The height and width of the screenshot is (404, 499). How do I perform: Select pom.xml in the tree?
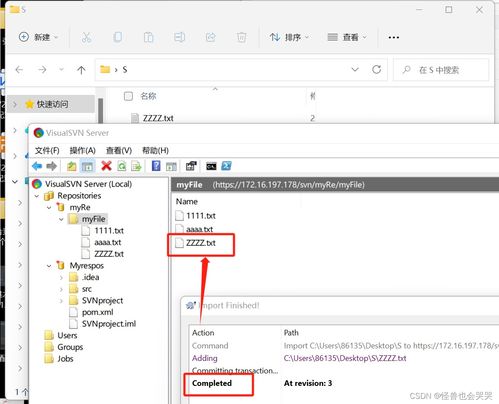point(97,312)
